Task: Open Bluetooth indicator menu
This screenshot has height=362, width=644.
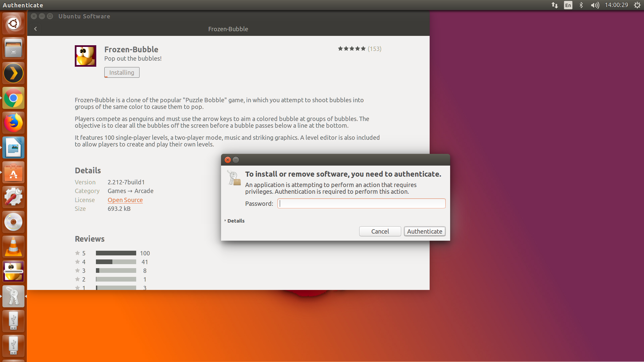Action: (x=581, y=5)
